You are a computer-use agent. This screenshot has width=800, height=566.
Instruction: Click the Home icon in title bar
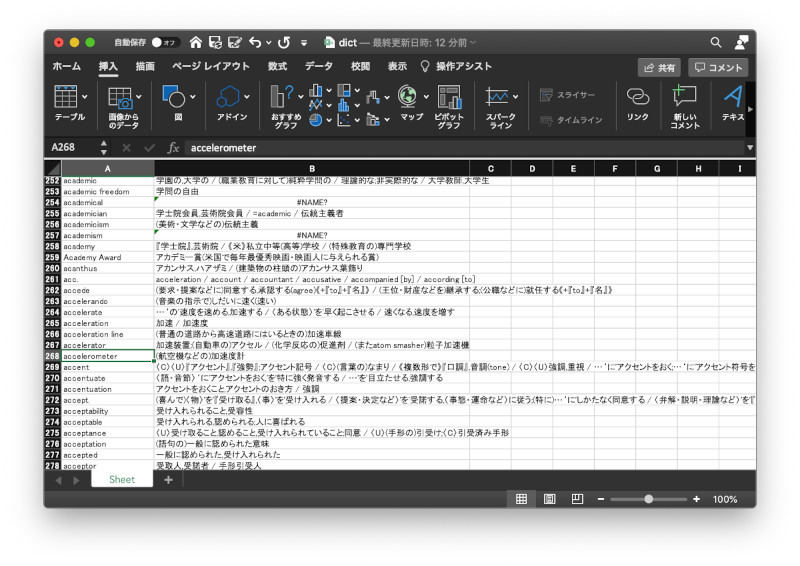(195, 42)
